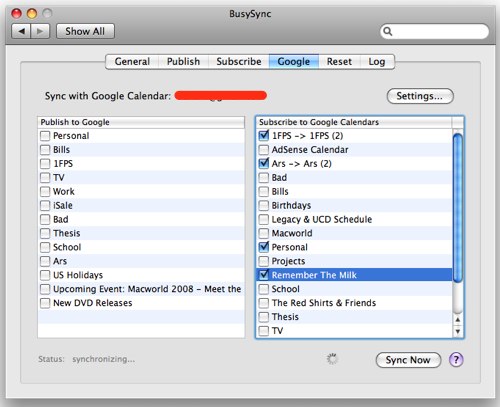Screen dimensions: 500x407
Task: Select the Upcoming Event: Macworld 2008 label text
Action: [147, 289]
